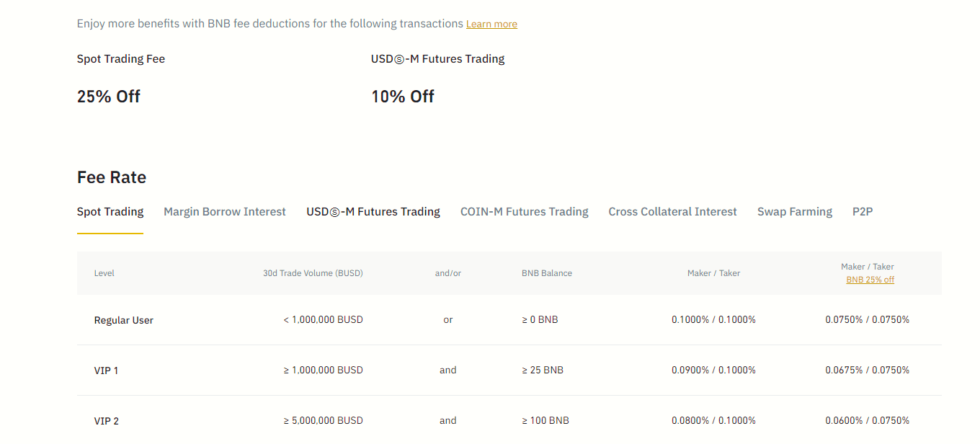Click the 30d Trade Volume column header
This screenshot has height=444, width=980.
click(x=313, y=272)
